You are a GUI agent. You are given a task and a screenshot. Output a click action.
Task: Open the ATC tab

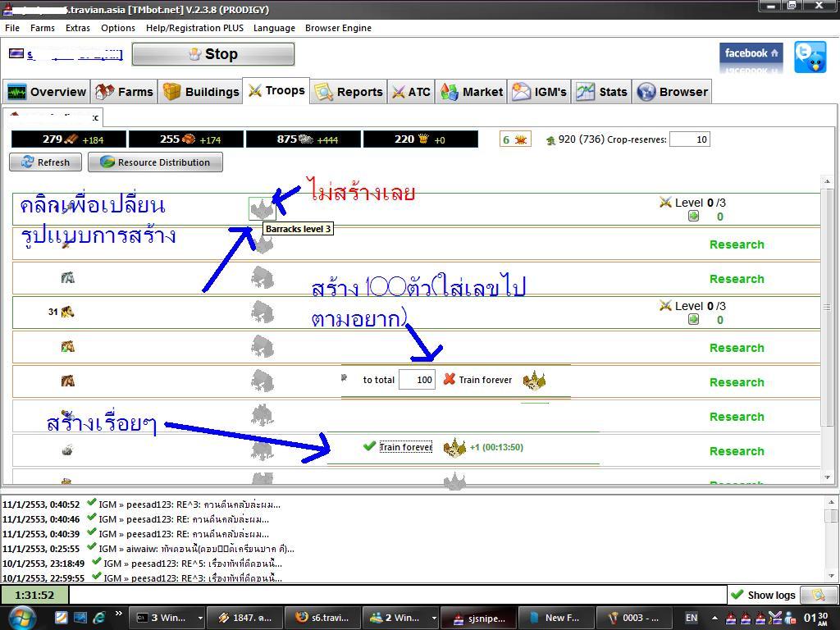click(x=411, y=92)
